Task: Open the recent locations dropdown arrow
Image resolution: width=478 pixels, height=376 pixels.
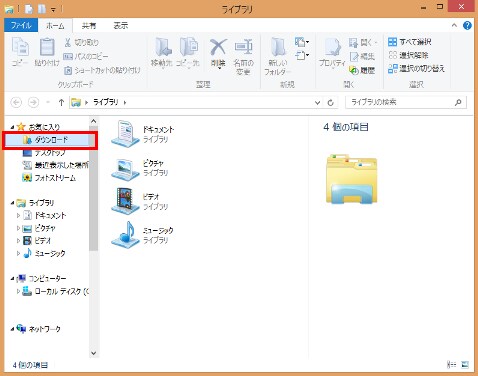Action: point(48,102)
